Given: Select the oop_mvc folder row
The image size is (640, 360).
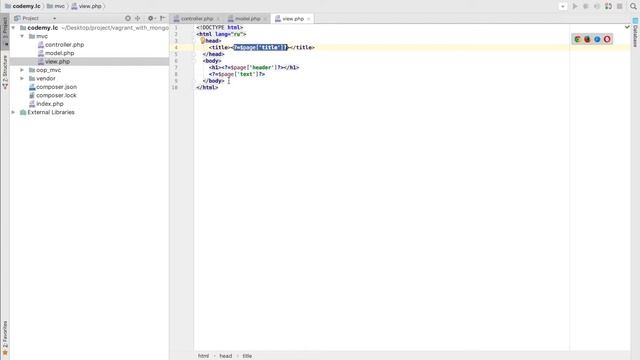Looking at the screenshot, I should (49, 70).
